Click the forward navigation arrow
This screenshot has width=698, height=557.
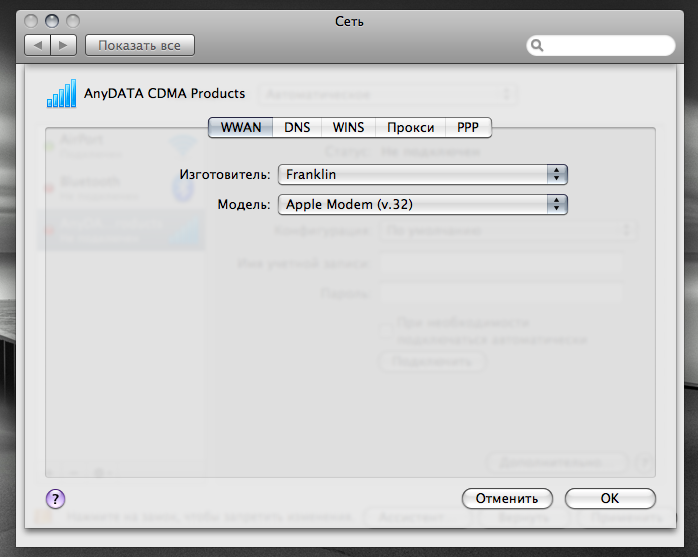click(x=63, y=45)
